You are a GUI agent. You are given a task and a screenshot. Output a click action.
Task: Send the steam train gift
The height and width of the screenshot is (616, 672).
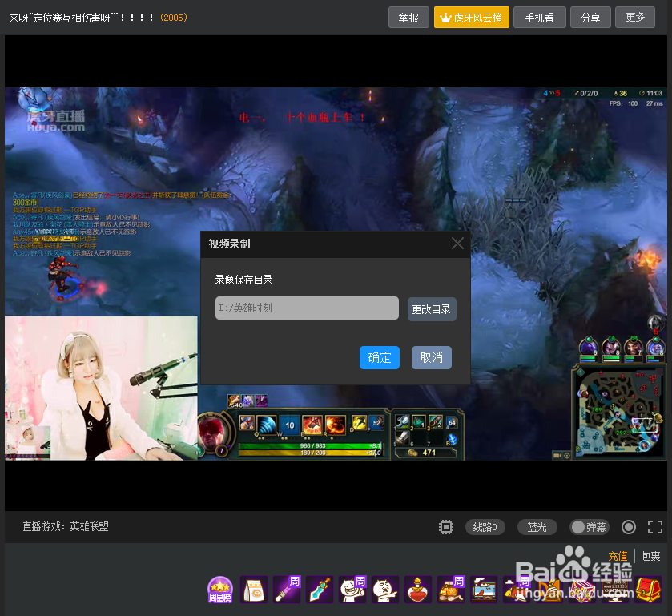tap(484, 590)
